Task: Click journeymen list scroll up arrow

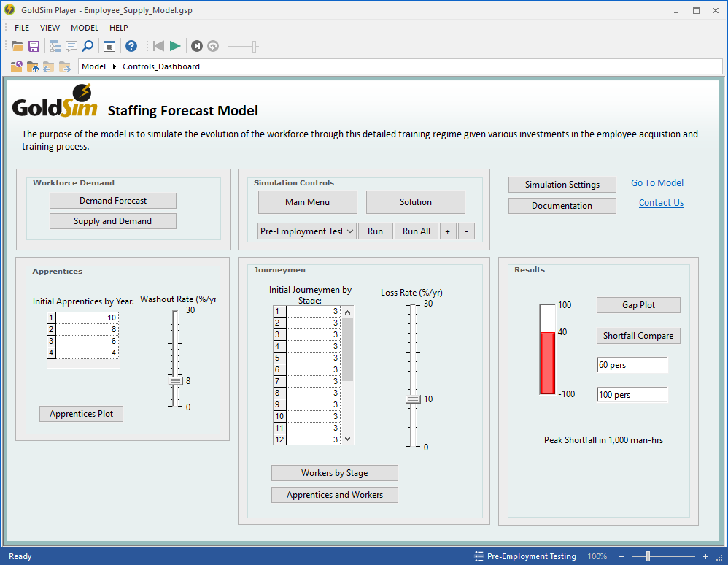Action: (x=348, y=312)
